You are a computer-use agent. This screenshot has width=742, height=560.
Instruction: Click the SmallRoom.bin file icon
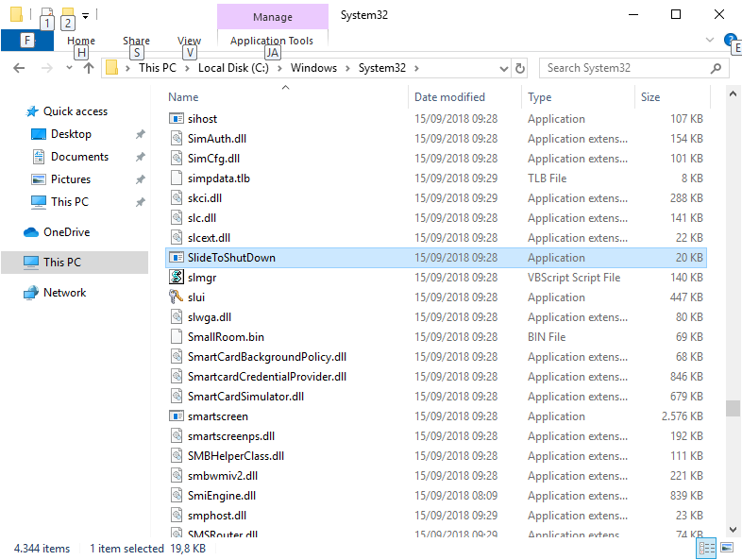pos(176,336)
